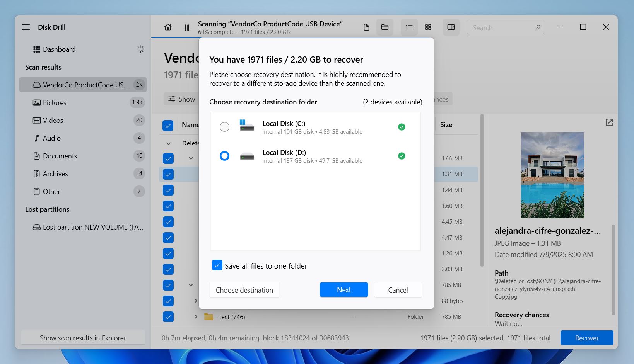
Task: Open the hamburger menu beside Disk Drill
Action: (x=26, y=27)
